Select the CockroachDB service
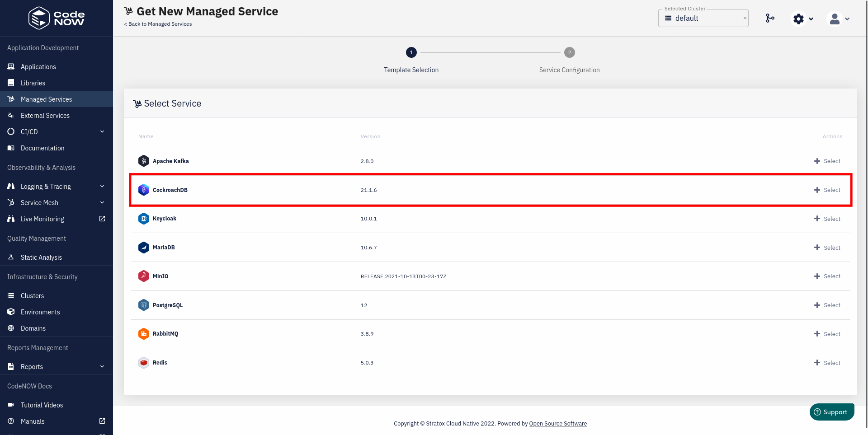 [x=827, y=190]
